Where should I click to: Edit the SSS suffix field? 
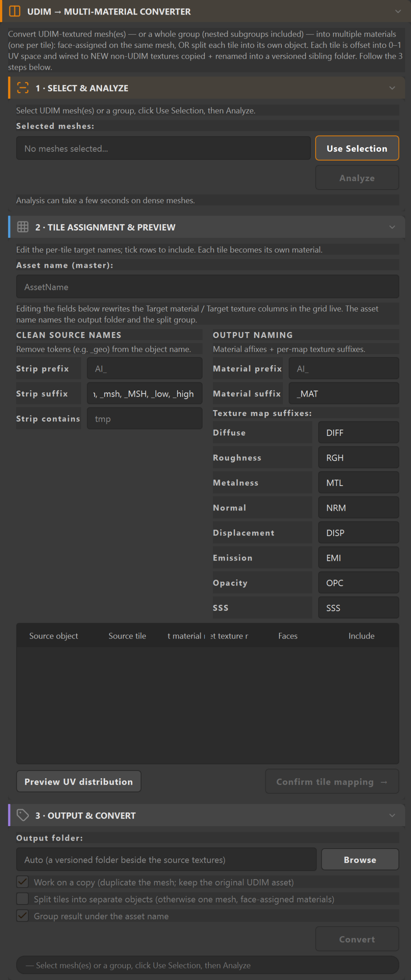pyautogui.click(x=358, y=608)
